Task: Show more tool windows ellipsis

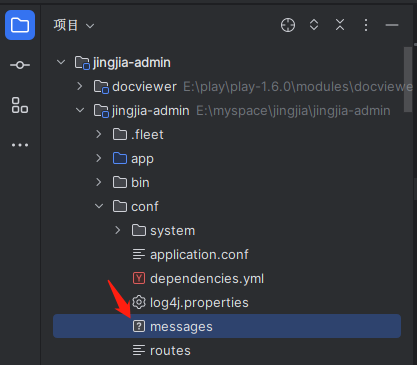Action: coord(20,145)
